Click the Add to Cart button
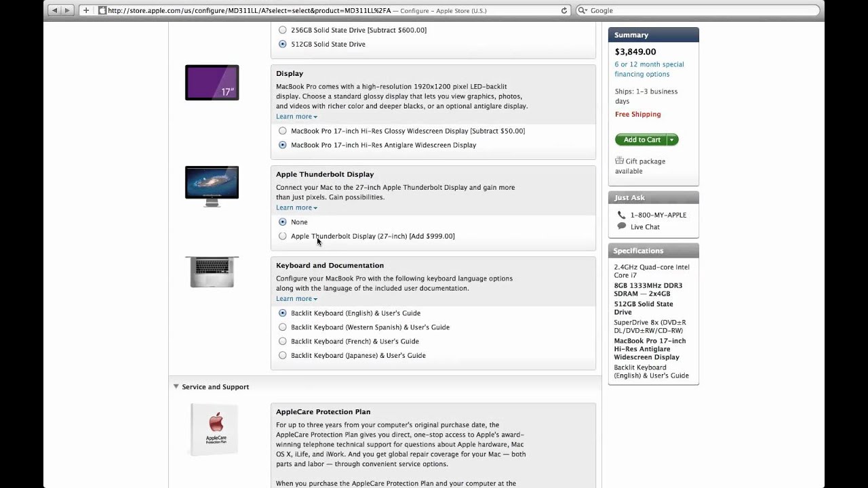 pyautogui.click(x=642, y=140)
